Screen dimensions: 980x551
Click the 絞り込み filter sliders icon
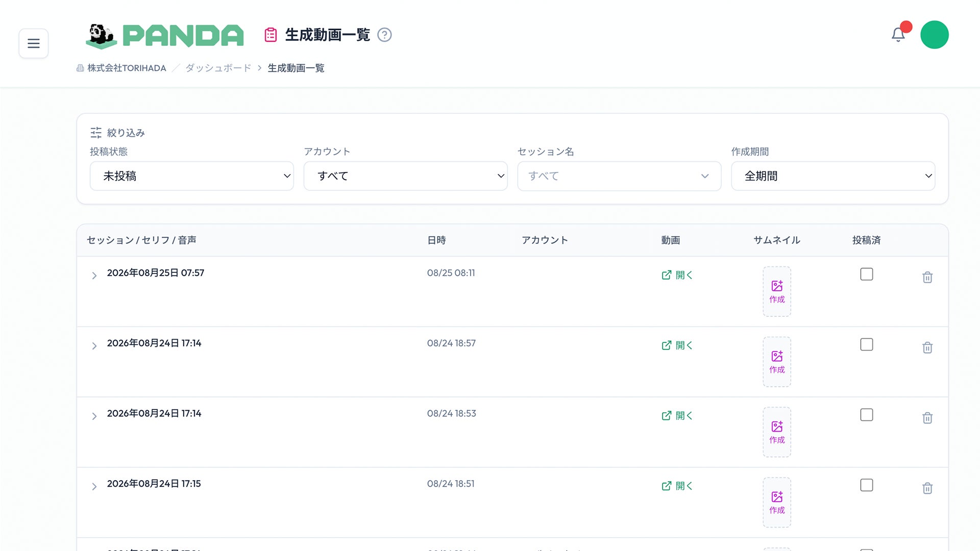tap(96, 133)
